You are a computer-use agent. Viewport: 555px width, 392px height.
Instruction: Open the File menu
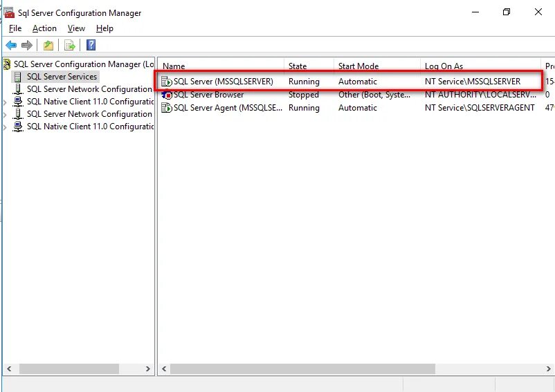15,28
